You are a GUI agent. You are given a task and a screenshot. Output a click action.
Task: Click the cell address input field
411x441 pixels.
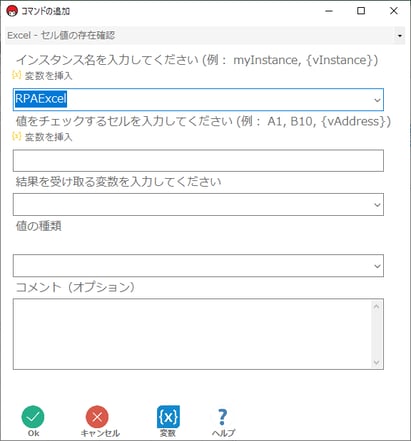[198, 161]
